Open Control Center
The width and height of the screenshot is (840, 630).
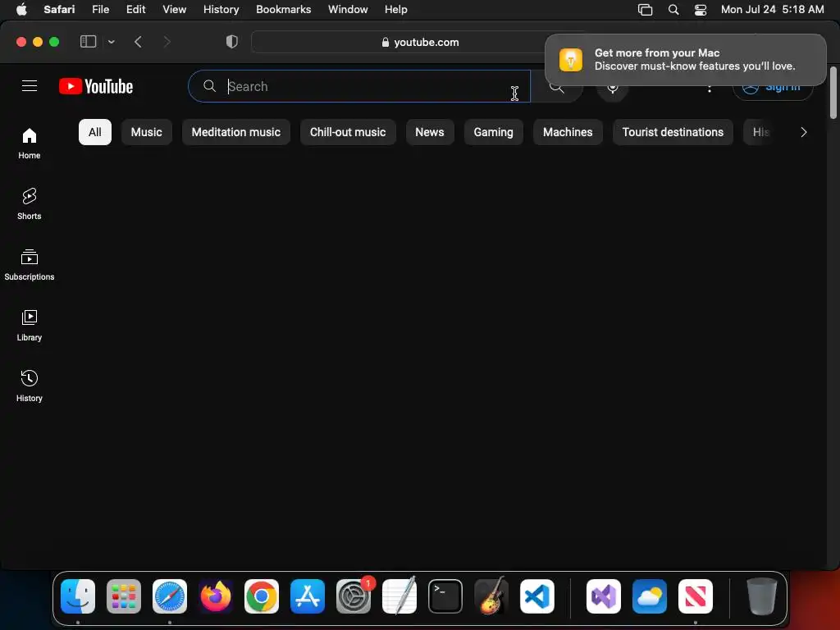point(701,10)
